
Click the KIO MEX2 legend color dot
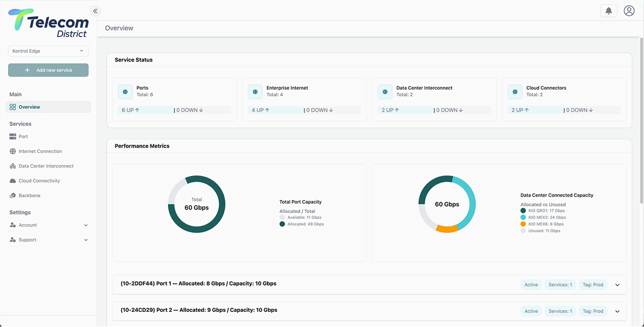coord(523,218)
